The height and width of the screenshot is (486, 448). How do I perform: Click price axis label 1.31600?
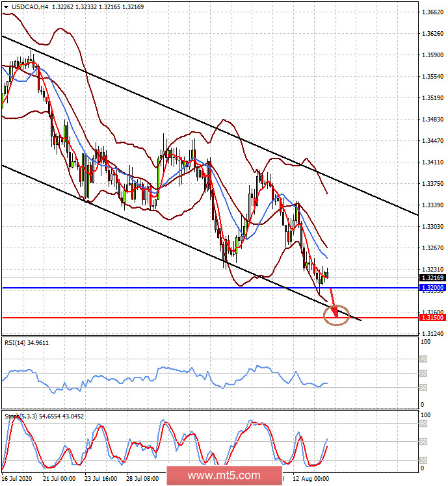coord(433,312)
